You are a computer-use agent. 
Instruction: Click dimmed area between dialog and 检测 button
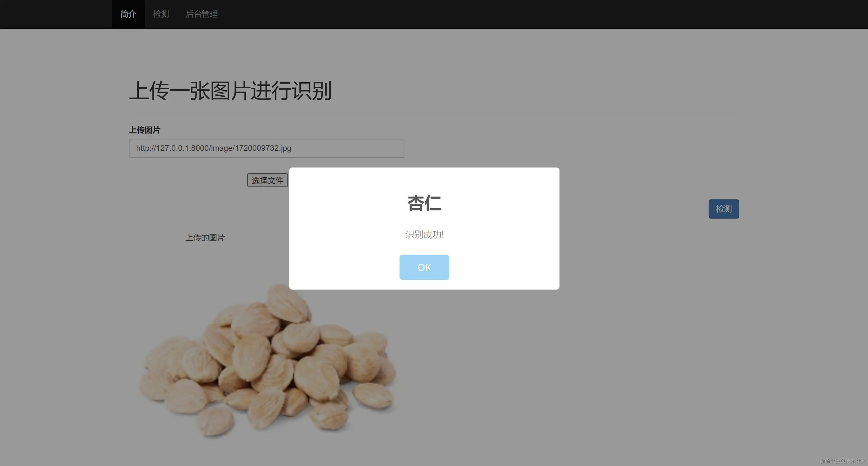point(633,209)
